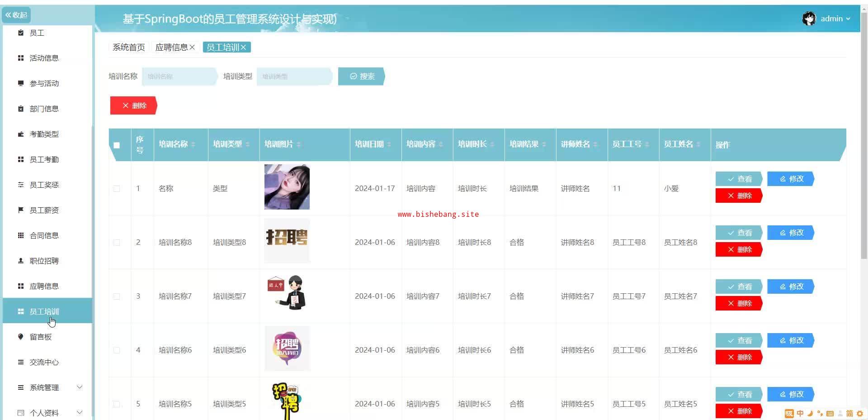Click 删除 for row 小爱
This screenshot has width=868, height=420.
pyautogui.click(x=739, y=196)
